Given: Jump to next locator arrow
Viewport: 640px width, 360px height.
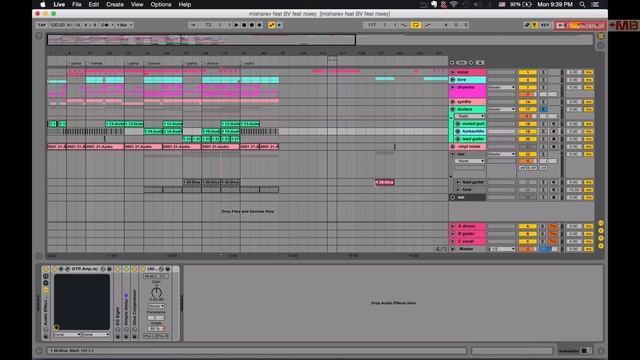Looking at the screenshot, I should [471, 62].
